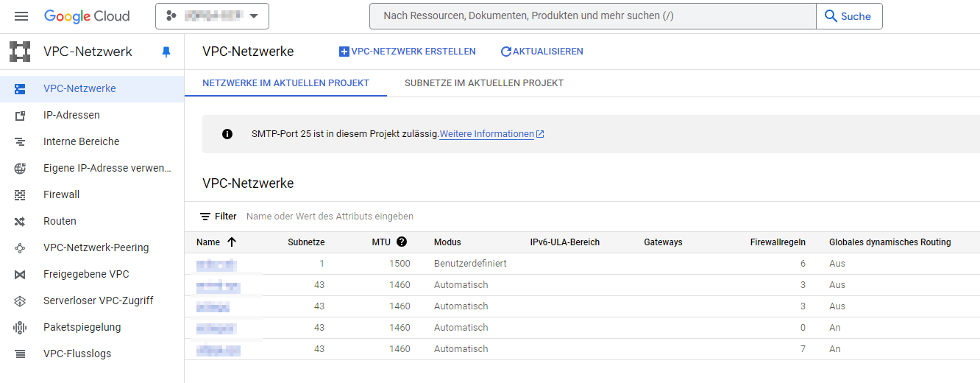The height and width of the screenshot is (383, 980).
Task: Open the Weitere Informationen link
Action: pyautogui.click(x=491, y=134)
